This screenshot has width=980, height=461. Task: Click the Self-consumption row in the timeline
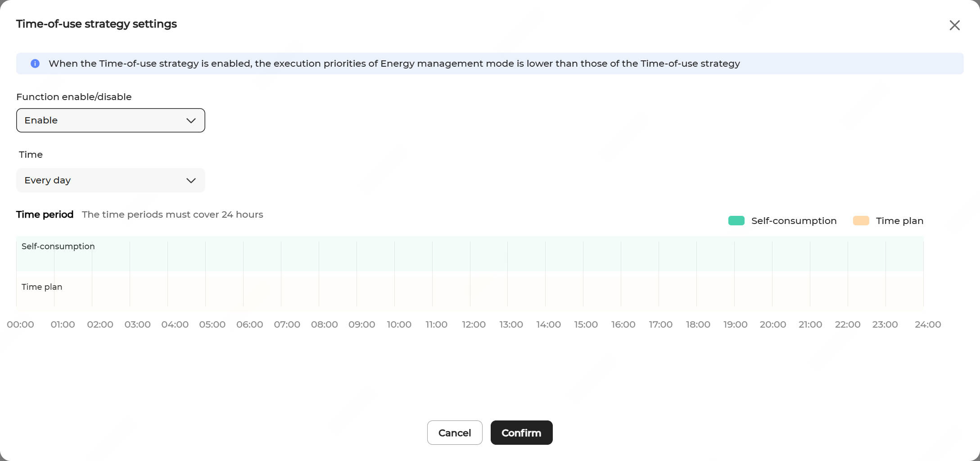pos(470,254)
